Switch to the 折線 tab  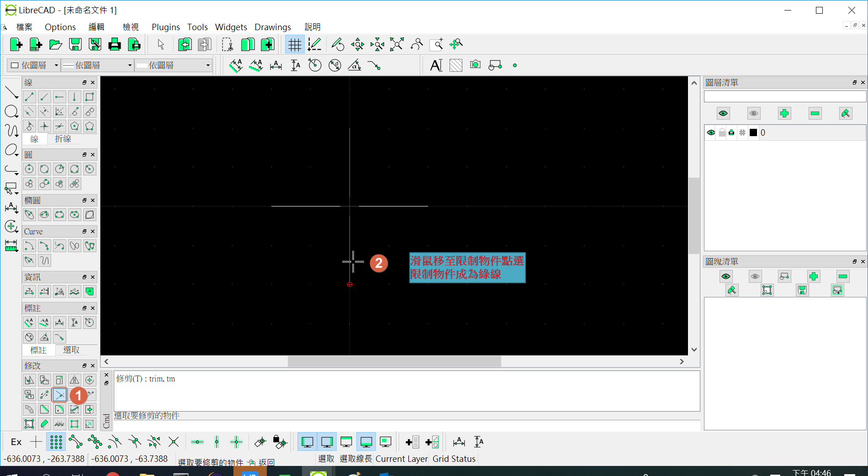coord(63,139)
